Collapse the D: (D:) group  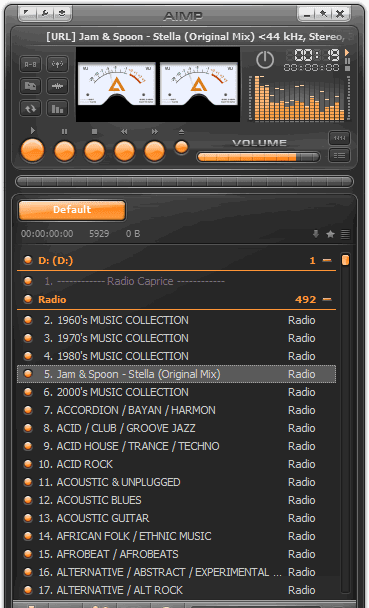point(328,261)
